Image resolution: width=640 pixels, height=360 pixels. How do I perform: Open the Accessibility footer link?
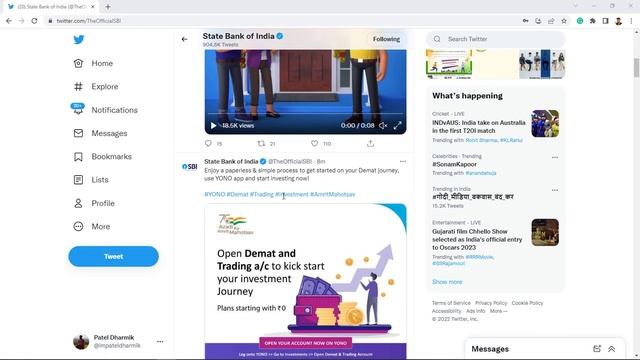[x=447, y=311]
